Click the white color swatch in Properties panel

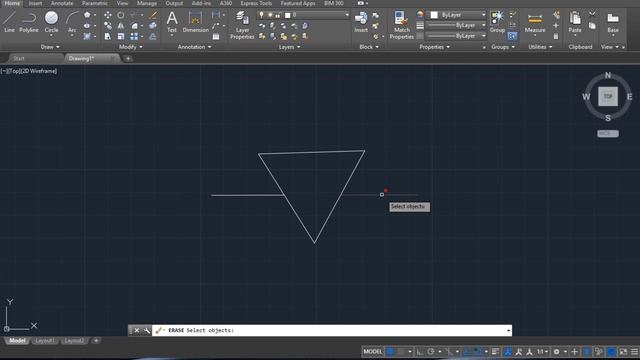[434, 15]
